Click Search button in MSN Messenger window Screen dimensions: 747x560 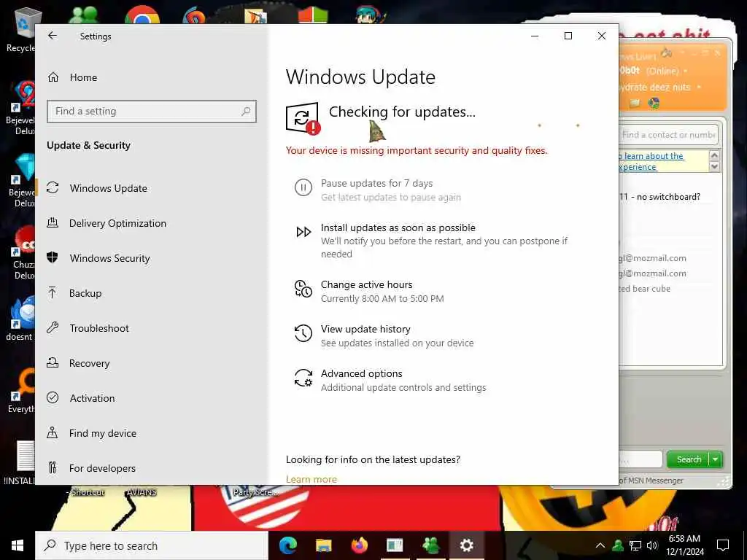689,459
